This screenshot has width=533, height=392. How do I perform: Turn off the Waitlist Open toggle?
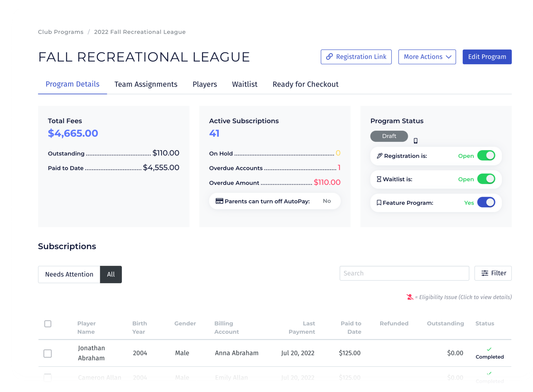coord(486,179)
